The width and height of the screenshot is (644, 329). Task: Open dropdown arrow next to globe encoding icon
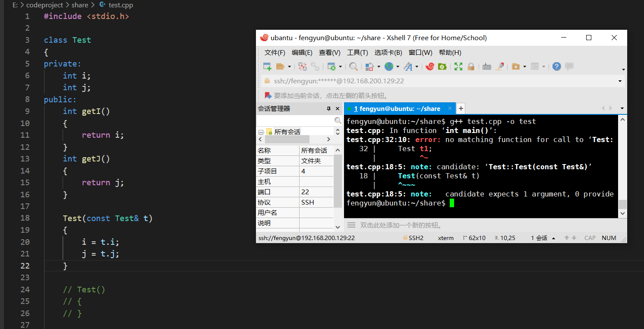(x=398, y=66)
